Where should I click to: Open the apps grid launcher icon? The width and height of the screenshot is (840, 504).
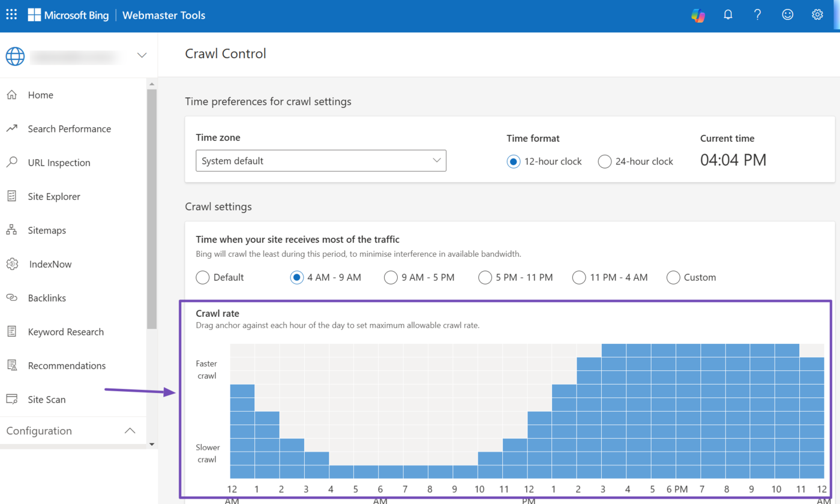pyautogui.click(x=11, y=15)
